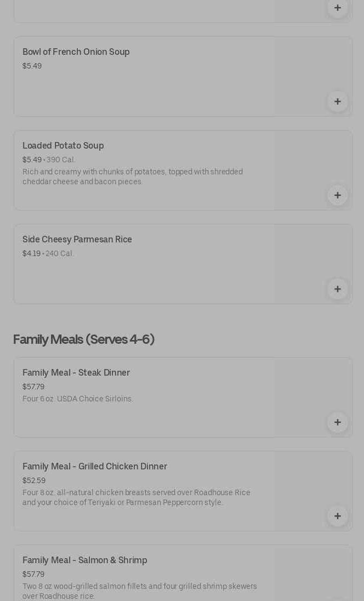Add Loaded Potato Soup with plus button

click(337, 195)
